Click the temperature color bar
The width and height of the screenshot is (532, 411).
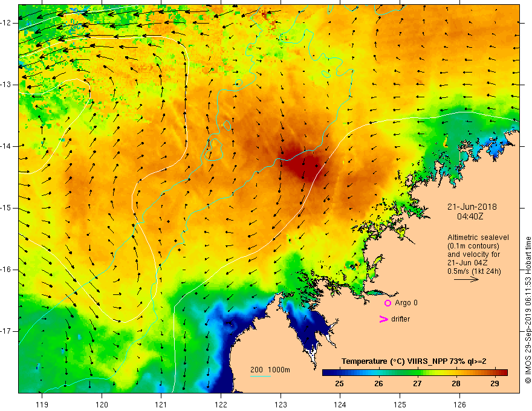(415, 373)
